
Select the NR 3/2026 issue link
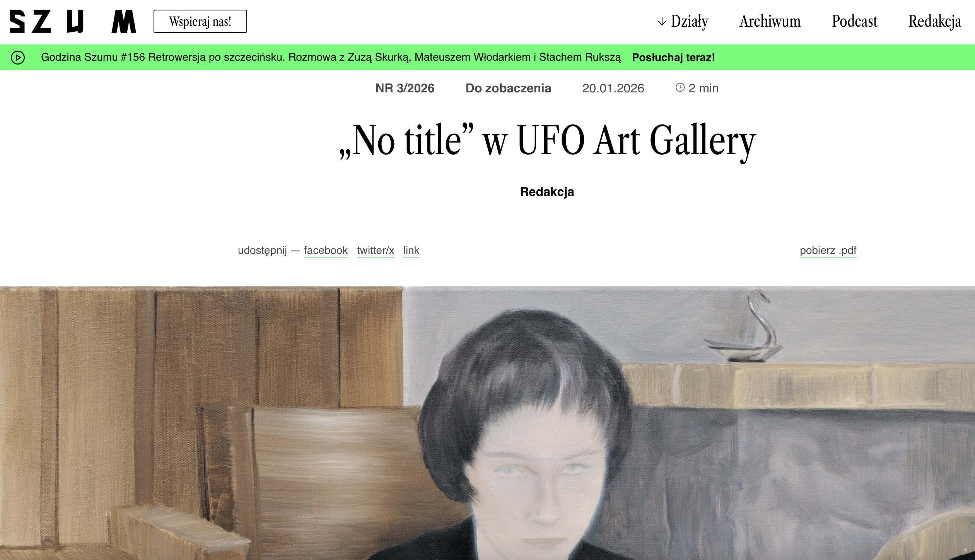(405, 88)
